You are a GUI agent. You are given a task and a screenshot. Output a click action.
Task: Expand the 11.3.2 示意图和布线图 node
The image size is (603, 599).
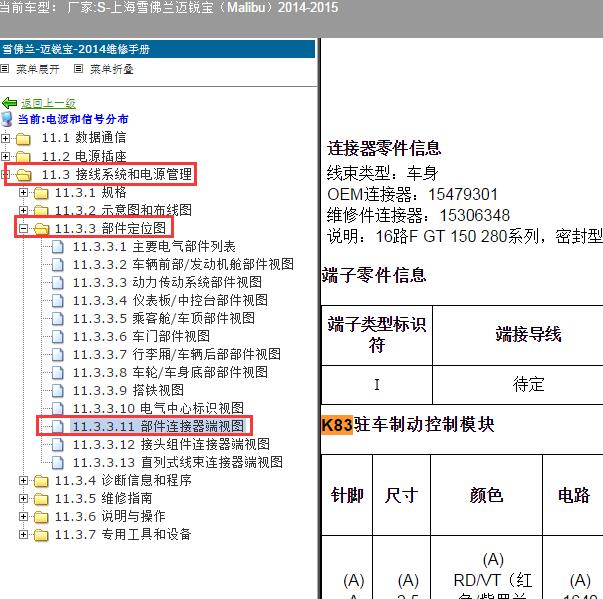pos(23,210)
